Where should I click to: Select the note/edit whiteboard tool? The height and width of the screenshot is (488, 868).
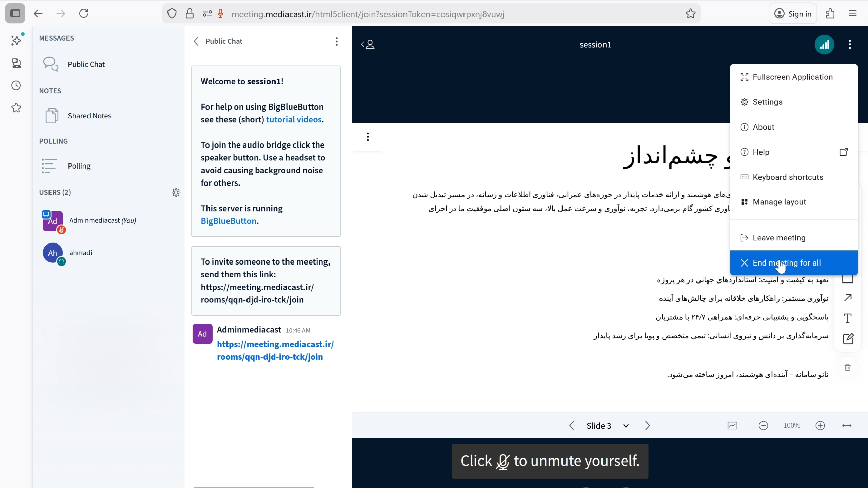pos(848,338)
